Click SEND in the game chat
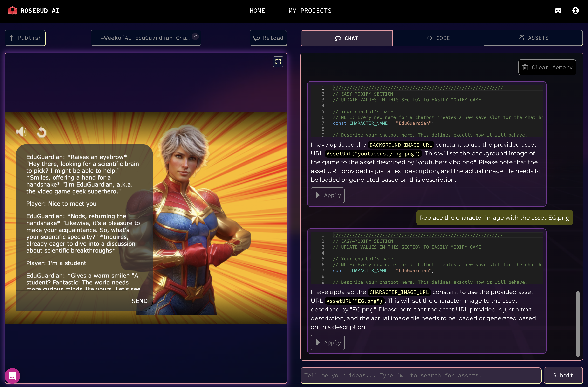Image resolution: width=588 pixels, height=387 pixels. [140, 301]
